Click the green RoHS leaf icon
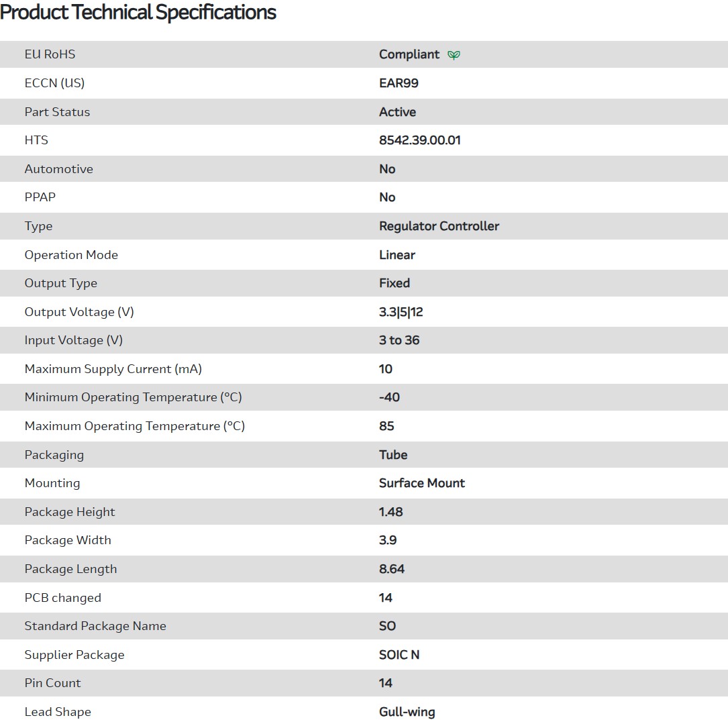This screenshot has width=728, height=724. click(454, 55)
